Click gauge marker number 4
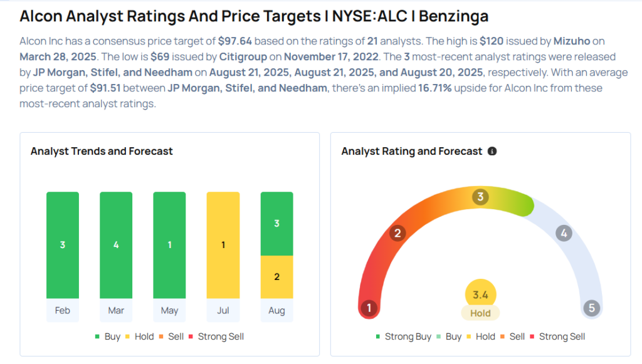This screenshot has height=364, width=642. pos(564,233)
